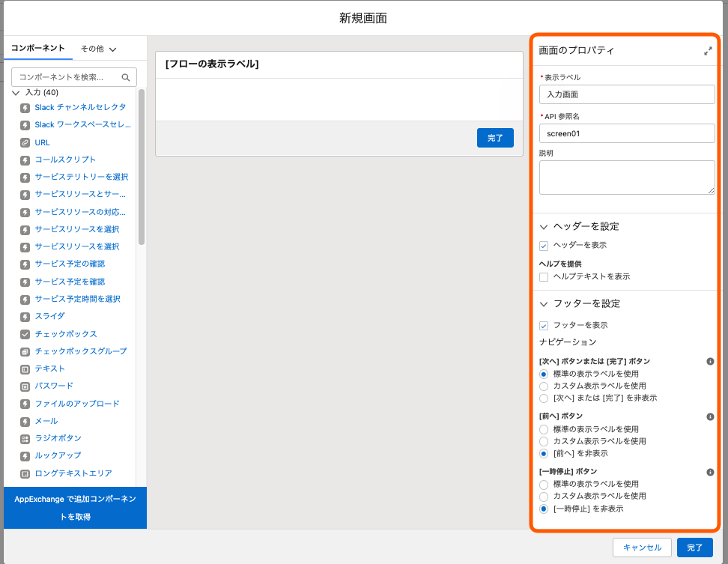Click the コンポーネントを検索 search field
The image size is (728, 564).
click(74, 77)
